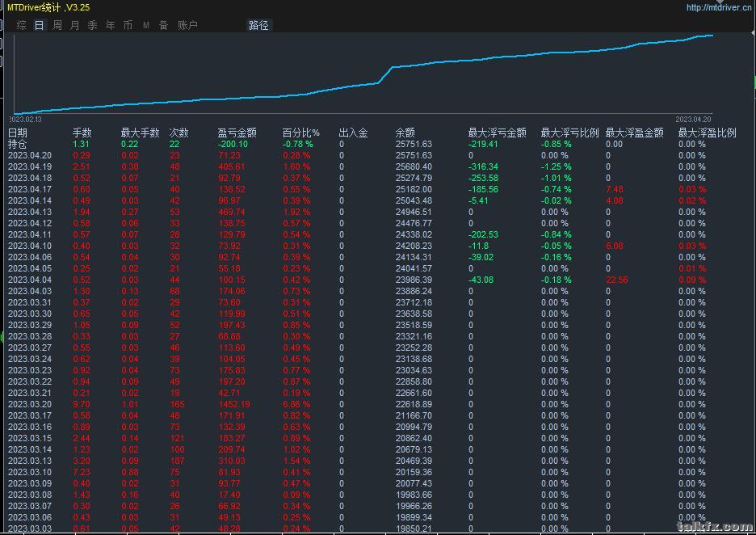Click the profit value 1452.19
This screenshot has width=756, height=535.
tap(234, 404)
